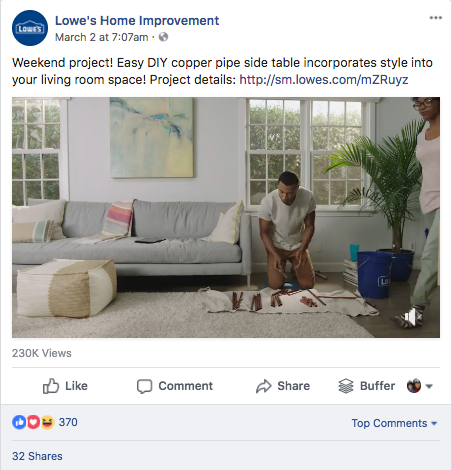View the 32 Shares list

(x=37, y=456)
